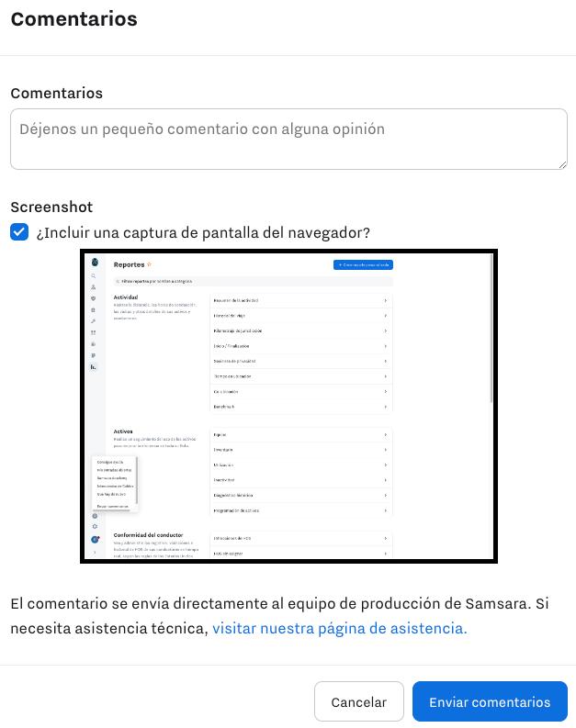Expand the sidebar with the bottom chevron arrow
This screenshot has width=576, height=728.
pos(95,553)
